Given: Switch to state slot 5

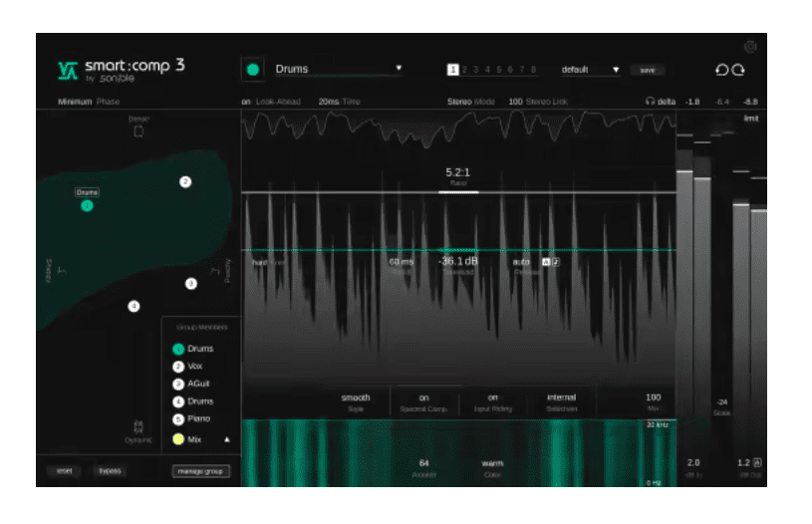Looking at the screenshot, I should tap(499, 70).
